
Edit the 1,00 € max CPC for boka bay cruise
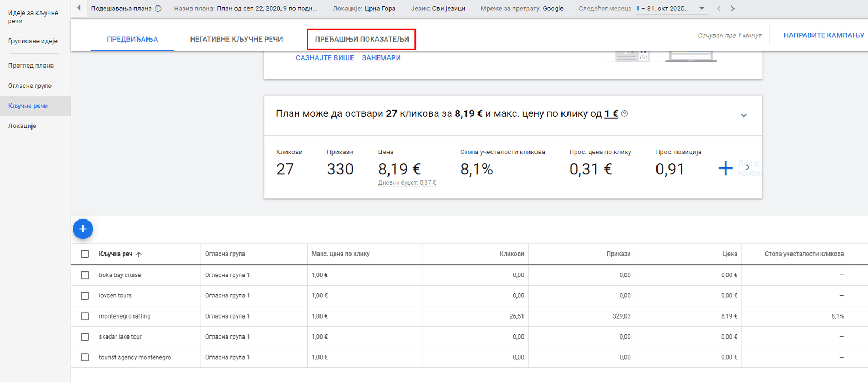click(x=320, y=275)
